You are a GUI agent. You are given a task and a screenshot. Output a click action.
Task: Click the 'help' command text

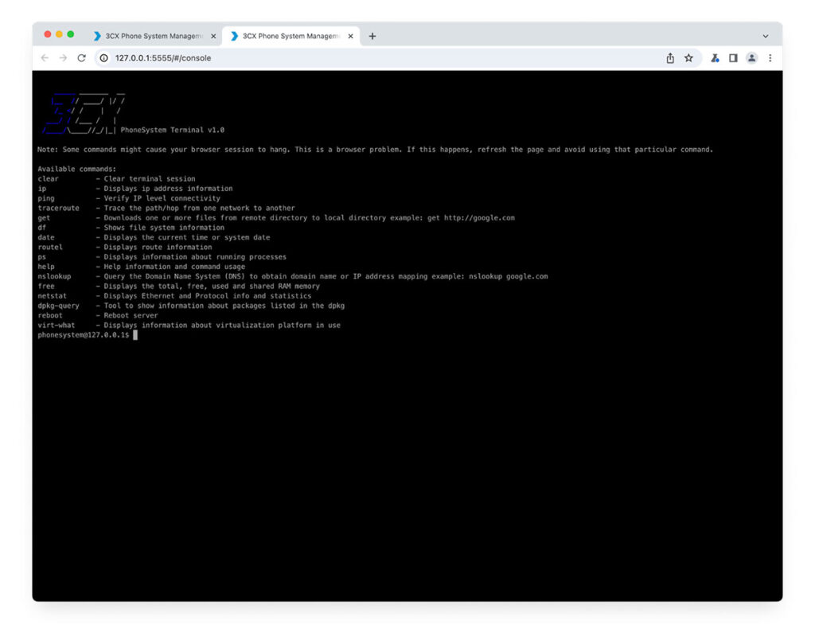(45, 267)
